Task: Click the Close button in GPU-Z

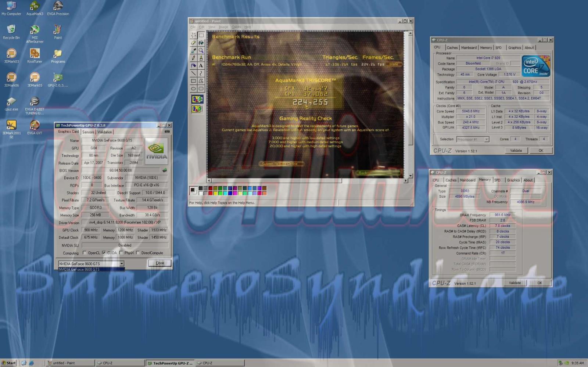Action: (x=160, y=263)
